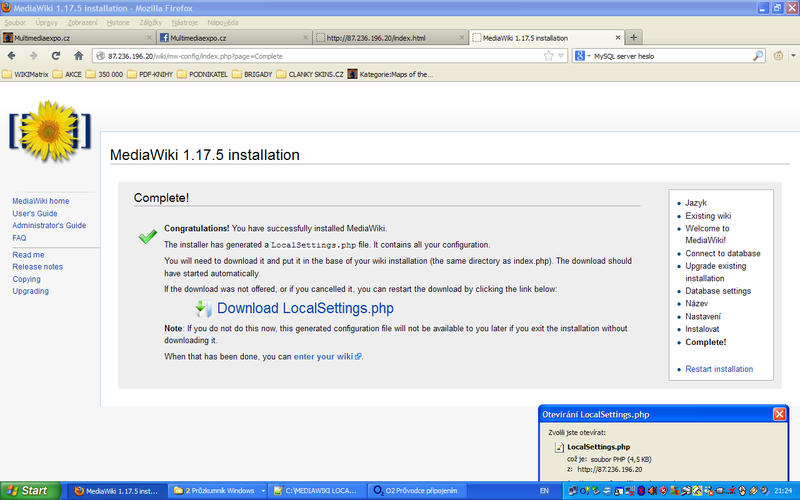Open the toolbar overflow arrow beside monkey icon
Screen dimensions: 800x500
click(x=793, y=56)
